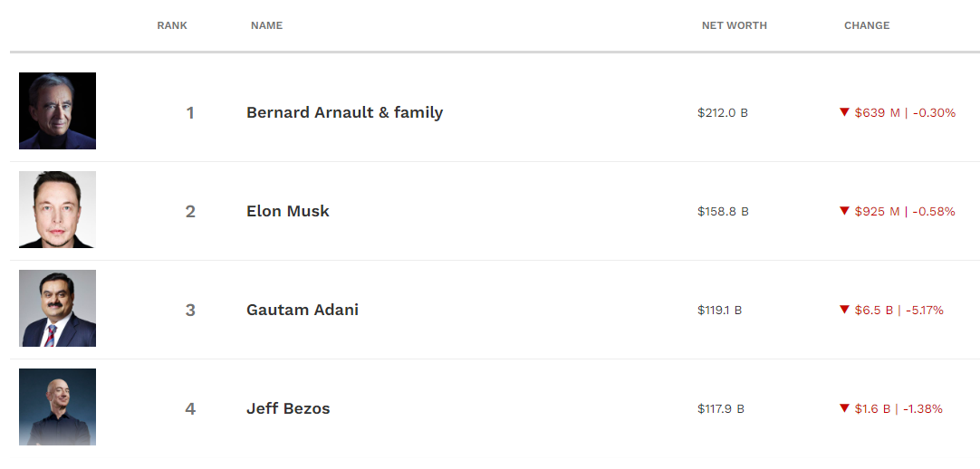980x469 pixels.
Task: Sort by the RANK column header
Action: click(x=172, y=25)
